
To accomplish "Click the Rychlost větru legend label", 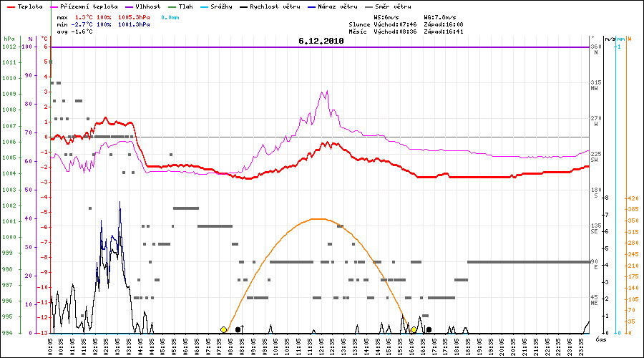I will pos(275,6).
